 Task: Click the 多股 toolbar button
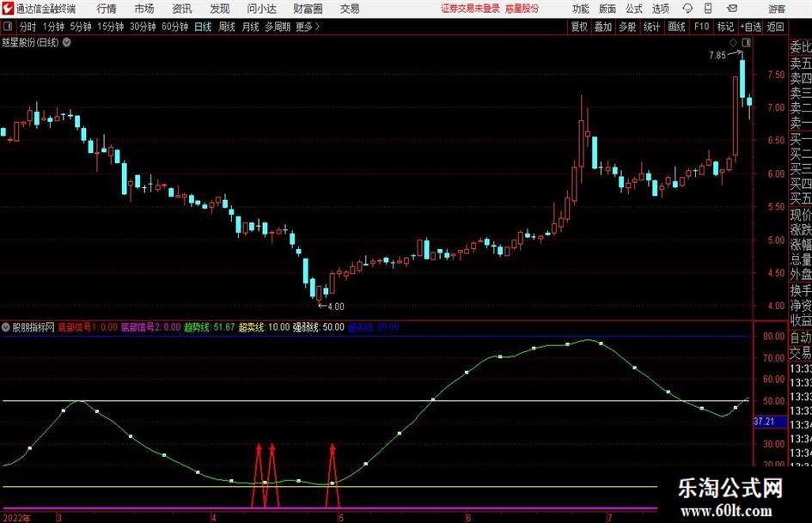[627, 27]
